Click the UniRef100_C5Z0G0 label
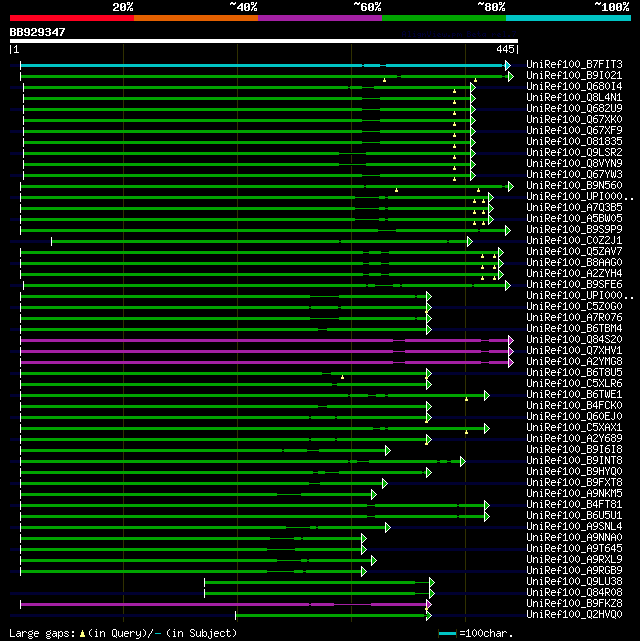This screenshot has height=641, width=640. [x=574, y=307]
